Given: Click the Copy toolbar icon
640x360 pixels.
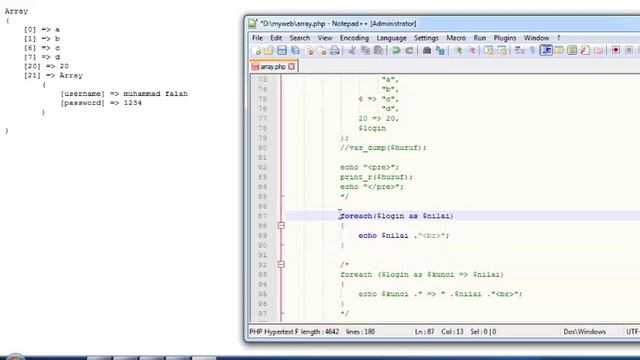Looking at the screenshot, I should click(365, 51).
